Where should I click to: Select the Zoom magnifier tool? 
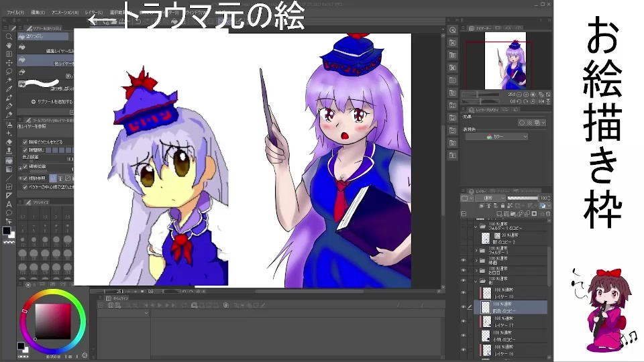point(9,37)
